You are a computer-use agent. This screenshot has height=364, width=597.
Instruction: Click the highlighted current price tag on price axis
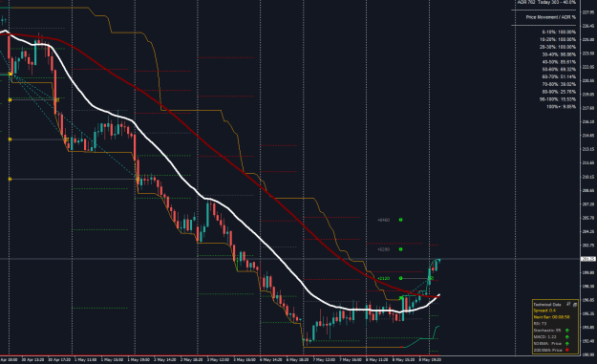pyautogui.click(x=588, y=259)
